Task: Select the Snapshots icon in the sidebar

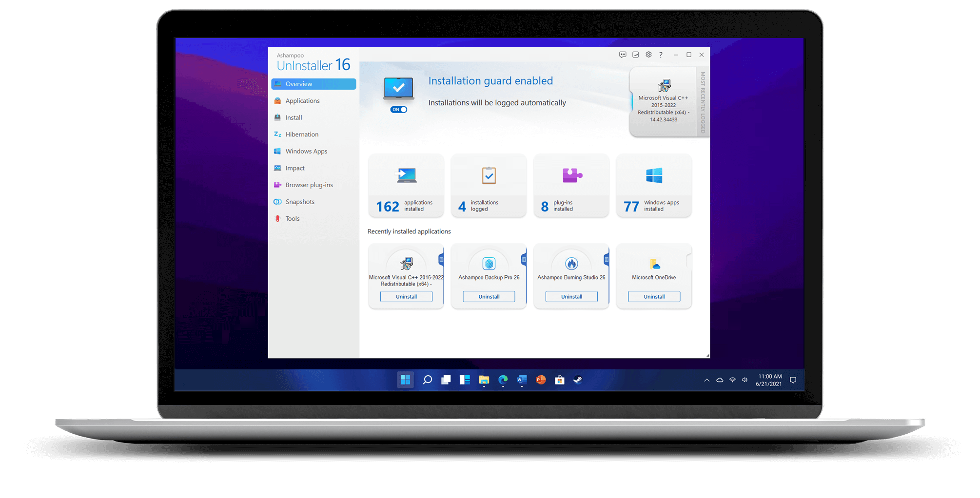Action: tap(277, 201)
